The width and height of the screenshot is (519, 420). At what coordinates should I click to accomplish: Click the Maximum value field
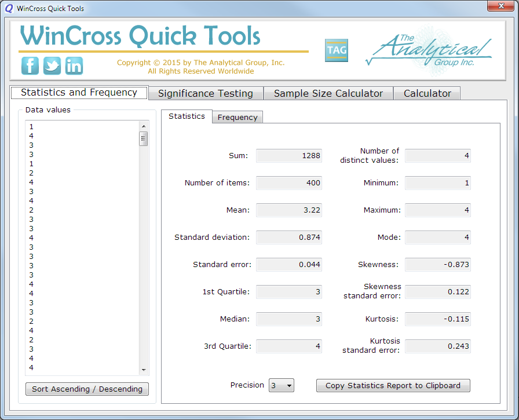tap(437, 210)
